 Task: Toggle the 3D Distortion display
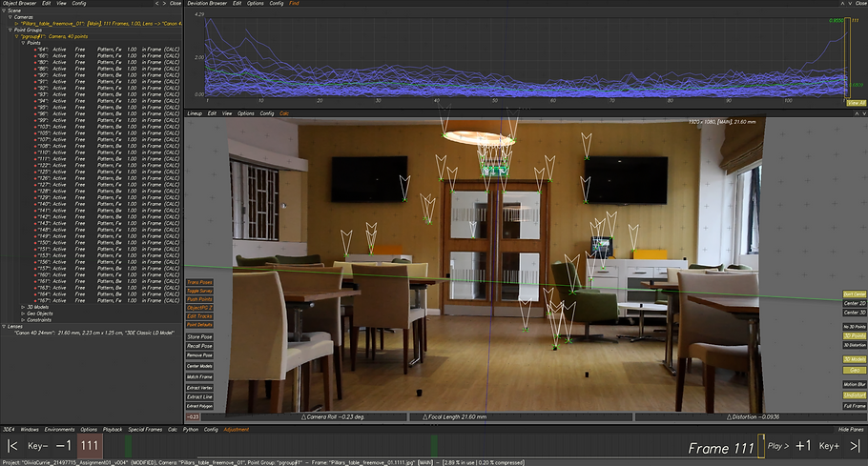click(x=855, y=345)
